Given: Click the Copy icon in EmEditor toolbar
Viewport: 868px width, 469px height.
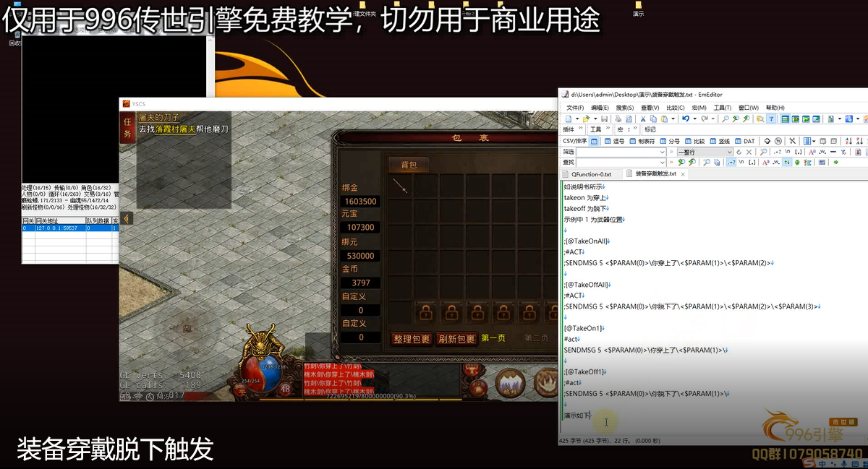Looking at the screenshot, I should point(653,119).
